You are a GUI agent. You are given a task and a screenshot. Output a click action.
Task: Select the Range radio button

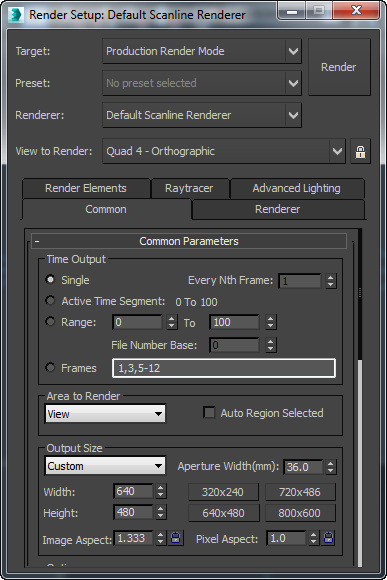(50, 321)
